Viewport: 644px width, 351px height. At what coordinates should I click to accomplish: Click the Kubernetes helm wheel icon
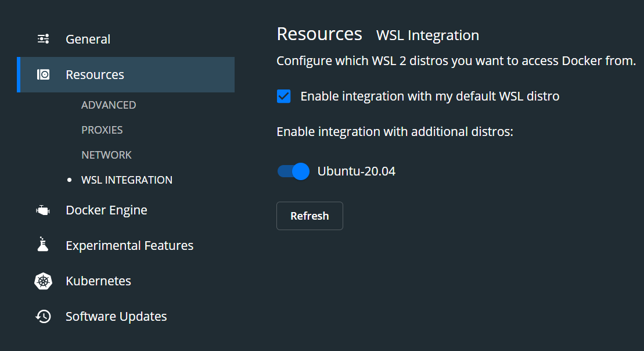click(44, 281)
